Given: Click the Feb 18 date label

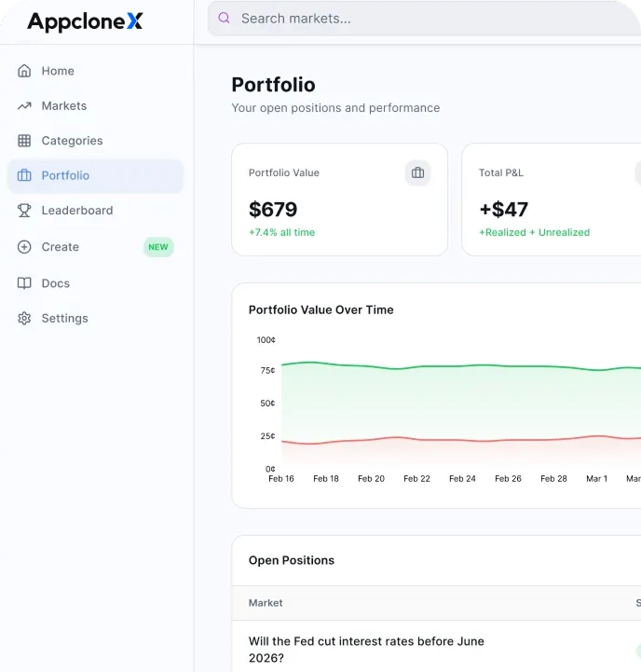Looking at the screenshot, I should pos(326,479).
